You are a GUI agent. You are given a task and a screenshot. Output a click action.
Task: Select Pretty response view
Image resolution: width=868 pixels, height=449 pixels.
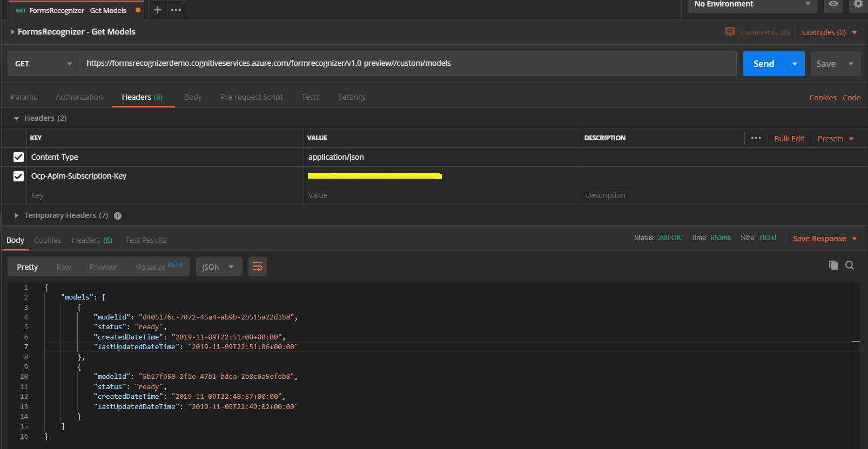point(28,267)
